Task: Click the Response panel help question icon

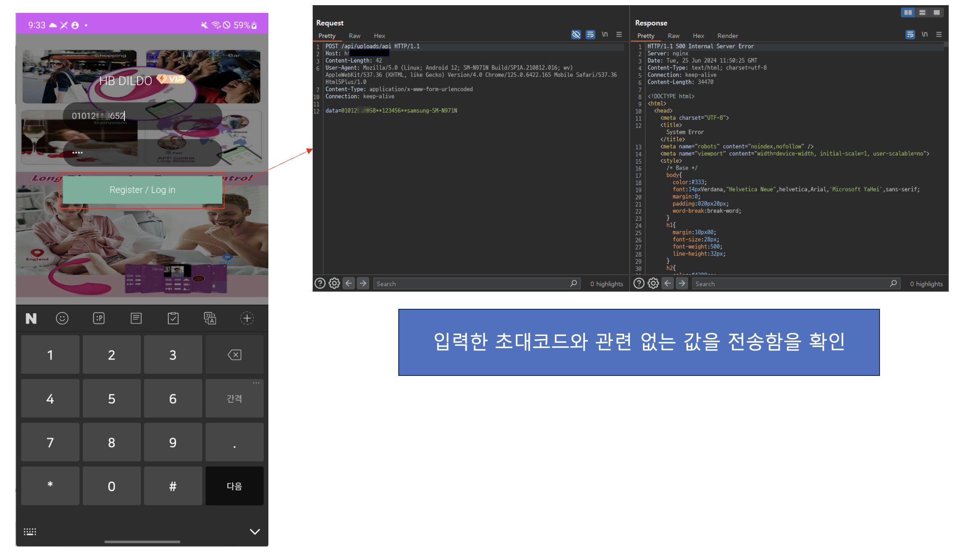Action: [x=639, y=283]
